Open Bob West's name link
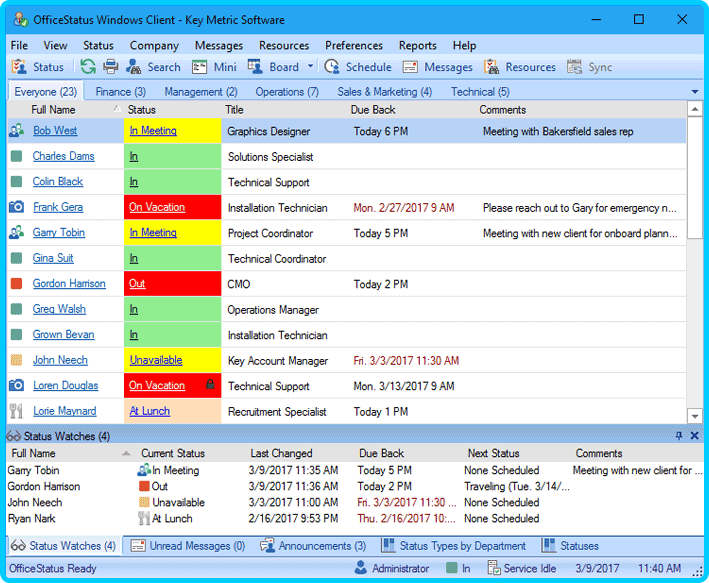709x583 pixels. (x=55, y=131)
